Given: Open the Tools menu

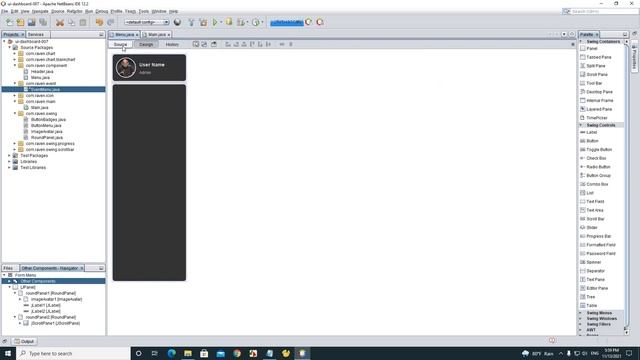Looking at the screenshot, I should click(x=144, y=11).
